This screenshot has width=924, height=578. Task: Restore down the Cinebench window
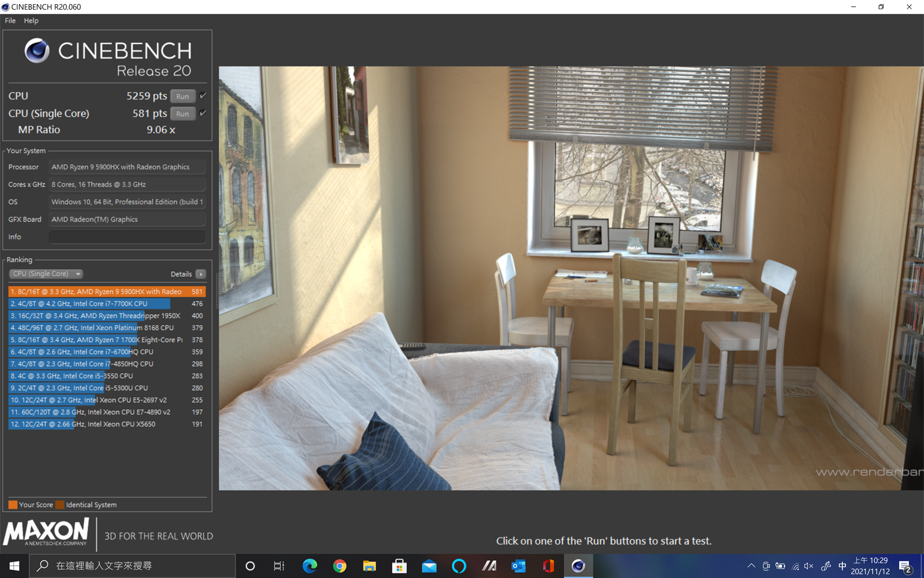coord(881,7)
